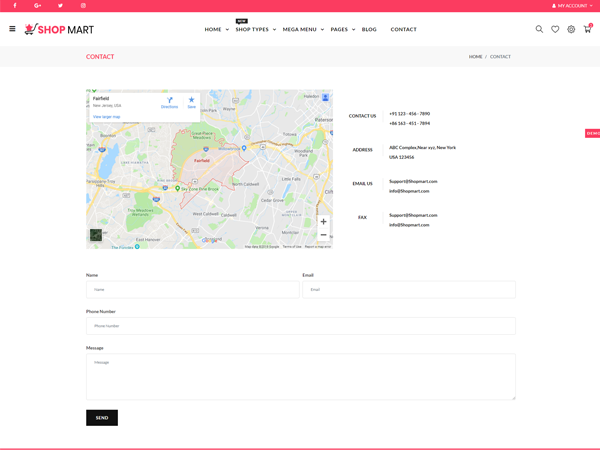The height and width of the screenshot is (450, 600).
Task: Select Contact in the navigation bar
Action: (403, 29)
